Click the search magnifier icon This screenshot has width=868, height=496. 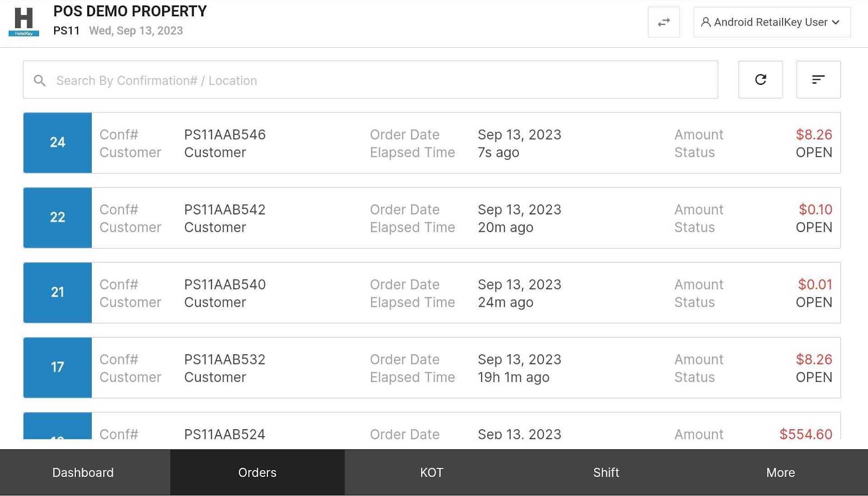pyautogui.click(x=40, y=81)
